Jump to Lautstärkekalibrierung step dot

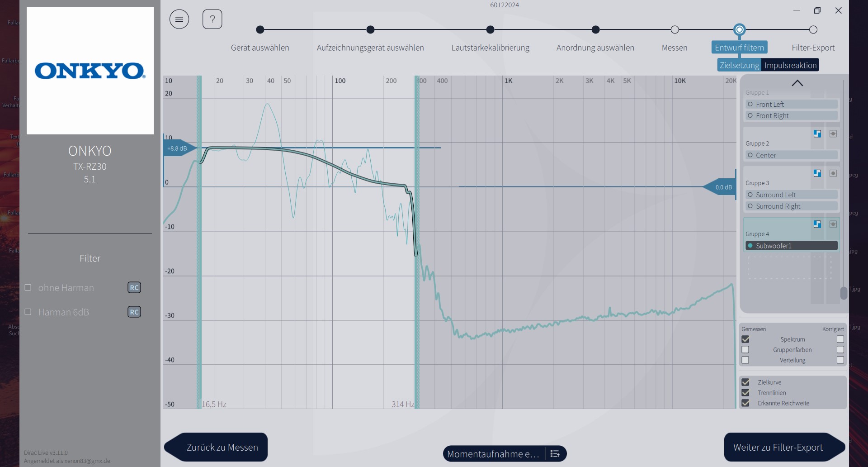pos(491,30)
